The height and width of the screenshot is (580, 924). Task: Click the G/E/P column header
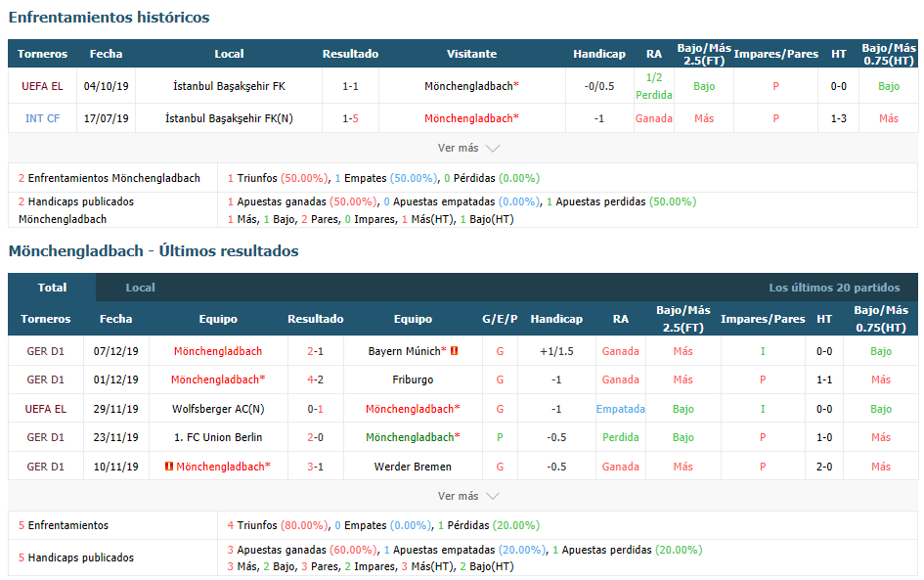click(500, 319)
